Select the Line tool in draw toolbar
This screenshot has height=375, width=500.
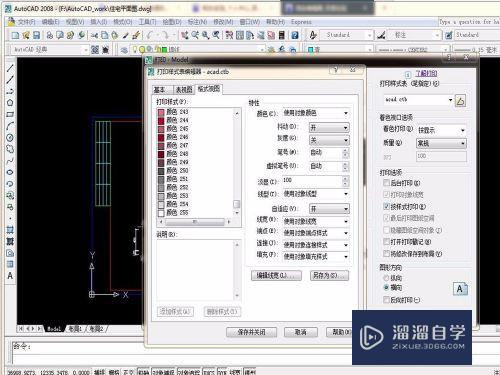(x=10, y=68)
